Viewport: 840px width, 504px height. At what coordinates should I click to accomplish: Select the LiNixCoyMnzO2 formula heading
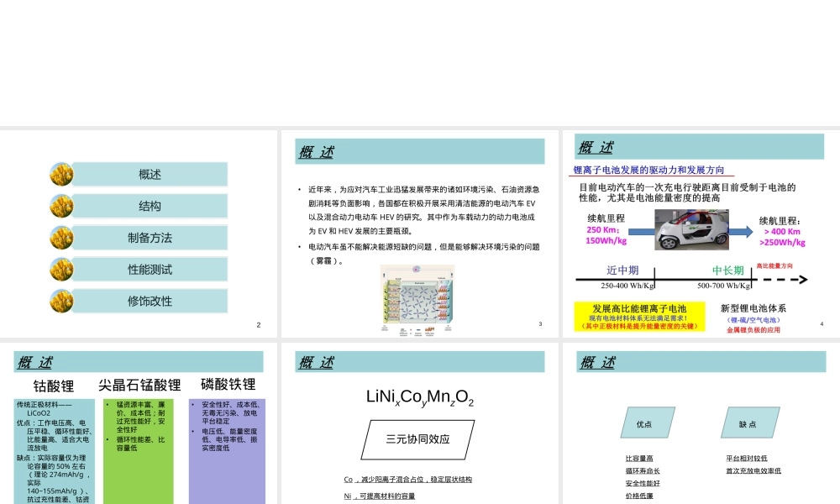click(x=419, y=397)
